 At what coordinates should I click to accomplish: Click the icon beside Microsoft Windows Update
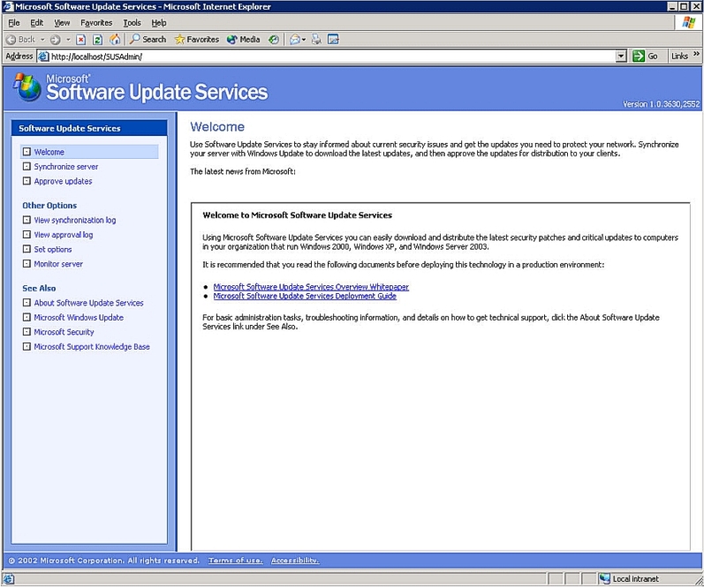pyautogui.click(x=26, y=317)
